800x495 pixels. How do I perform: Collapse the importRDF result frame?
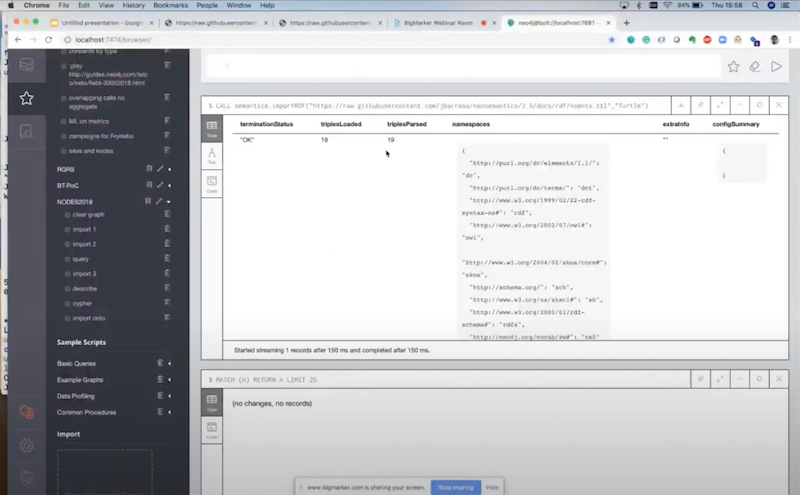pos(740,105)
